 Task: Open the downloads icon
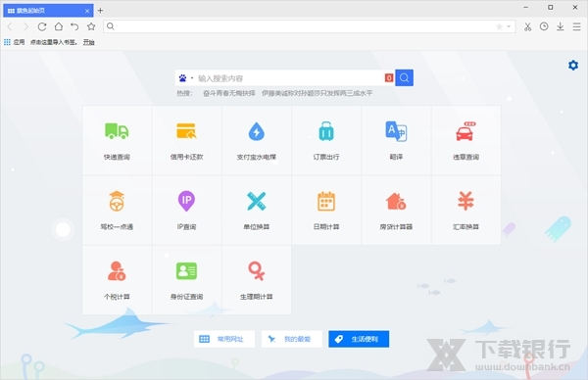pos(561,26)
